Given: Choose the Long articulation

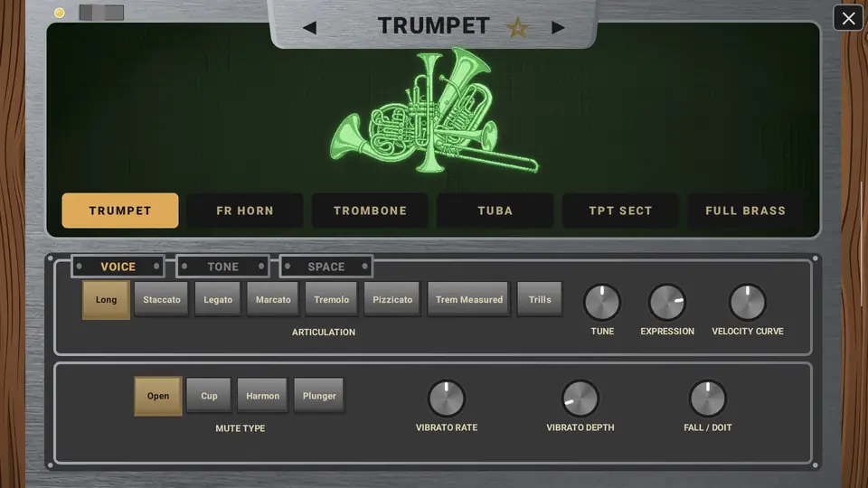Looking at the screenshot, I should [x=107, y=300].
